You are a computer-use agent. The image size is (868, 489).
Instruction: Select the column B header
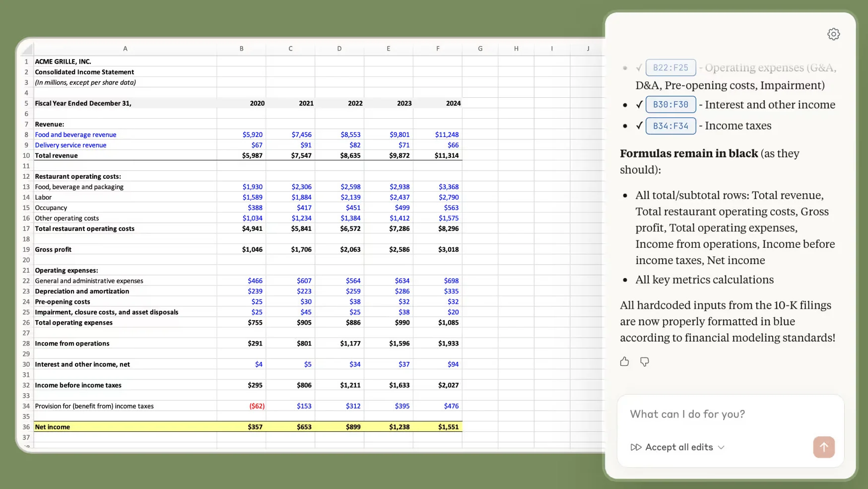(241, 49)
